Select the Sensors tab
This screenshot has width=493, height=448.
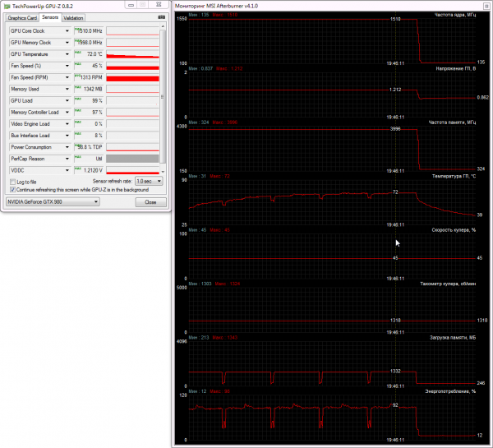point(50,17)
